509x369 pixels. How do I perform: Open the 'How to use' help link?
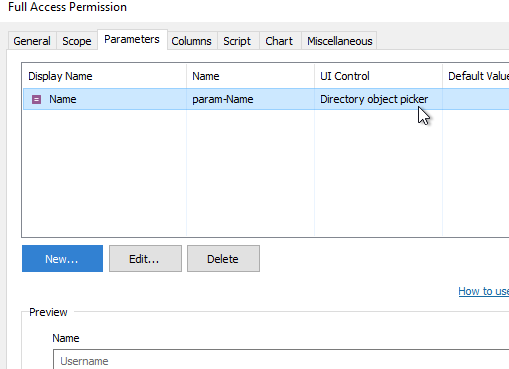pos(484,291)
